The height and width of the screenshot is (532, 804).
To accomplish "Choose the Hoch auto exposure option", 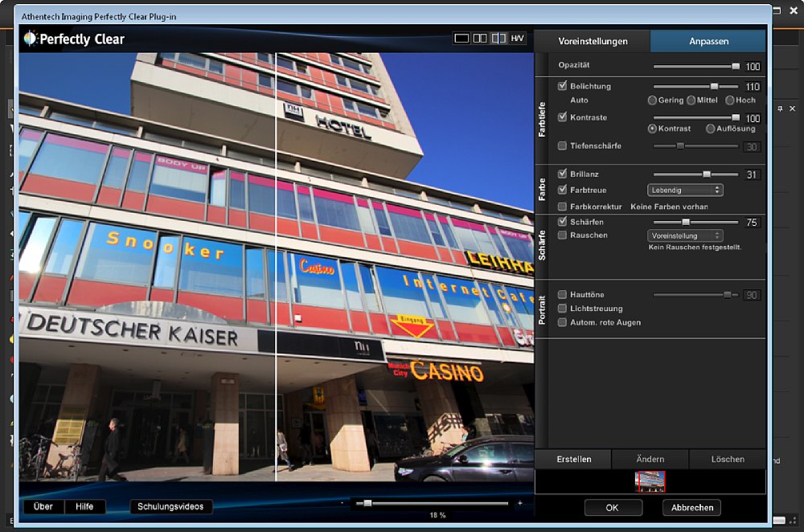I will pos(730,100).
